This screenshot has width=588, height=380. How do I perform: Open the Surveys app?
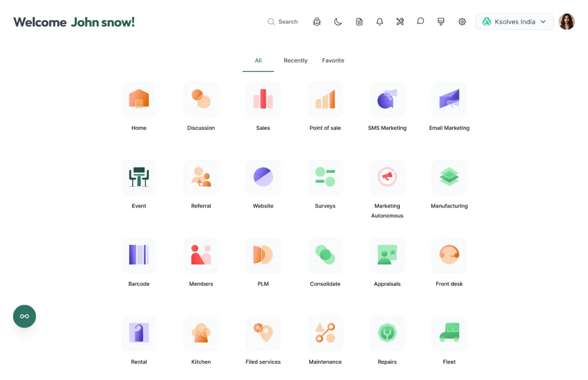click(x=325, y=177)
